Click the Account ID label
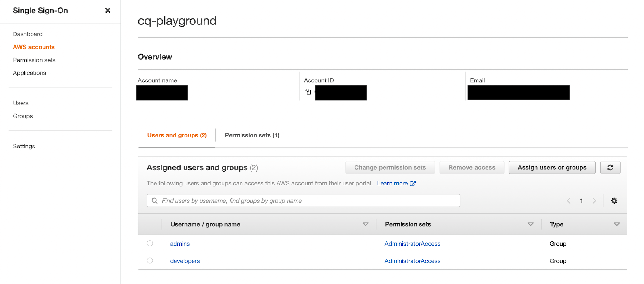This screenshot has width=644, height=284. tap(319, 80)
